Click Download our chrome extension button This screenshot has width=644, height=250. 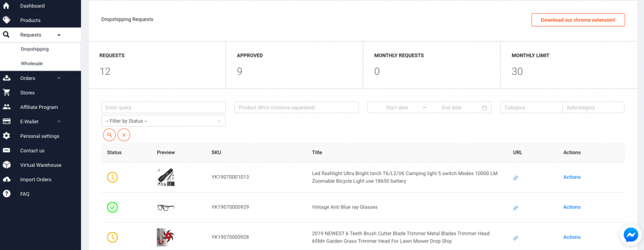pyautogui.click(x=578, y=20)
